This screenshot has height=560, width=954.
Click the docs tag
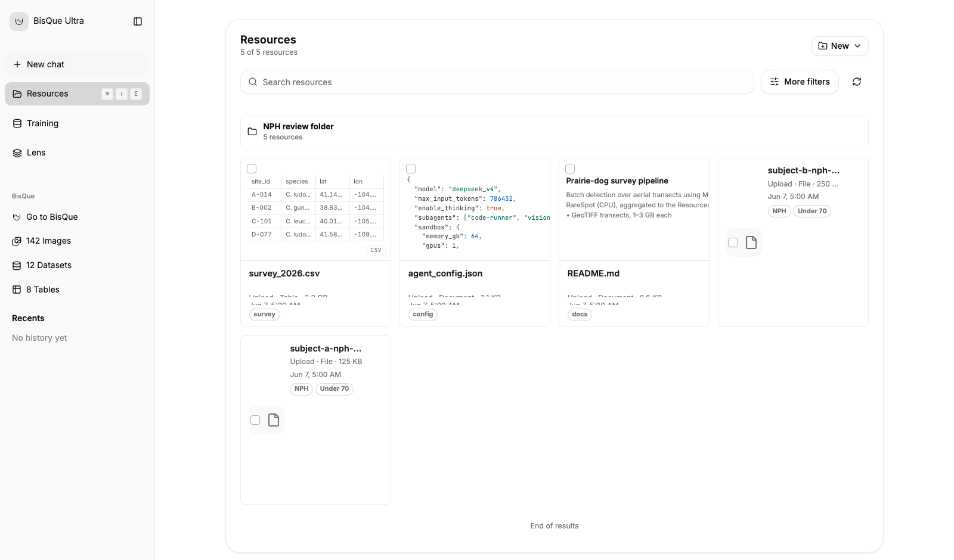click(x=580, y=315)
